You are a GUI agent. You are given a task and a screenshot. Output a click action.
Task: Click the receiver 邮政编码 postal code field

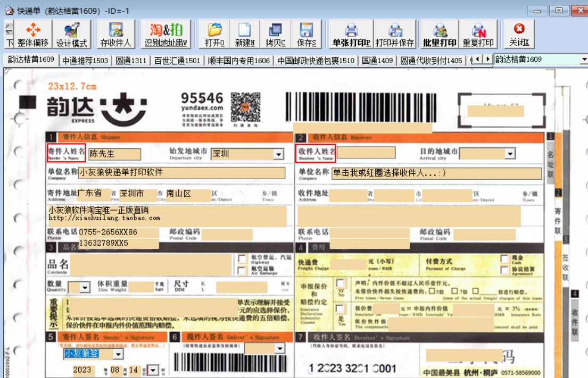484,234
